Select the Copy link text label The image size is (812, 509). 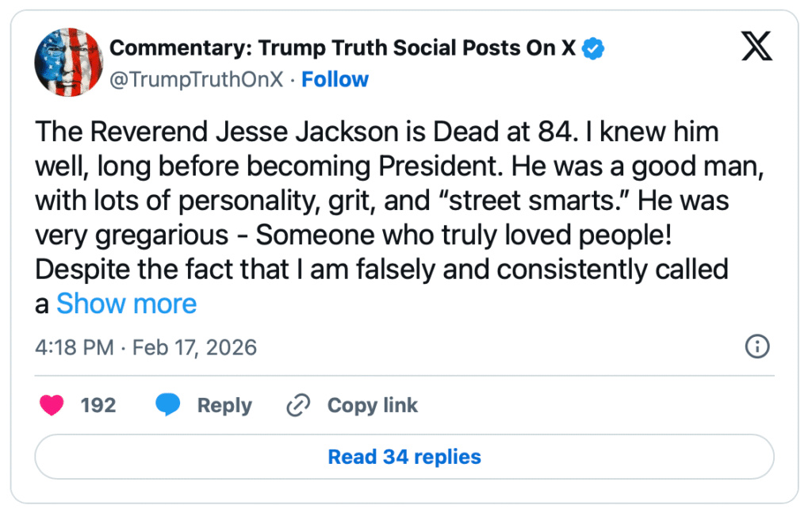click(x=372, y=406)
